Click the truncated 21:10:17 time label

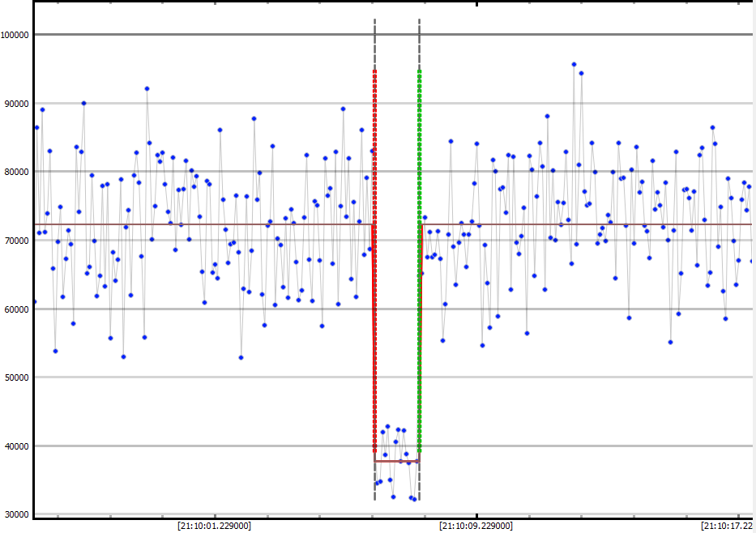[728, 526]
